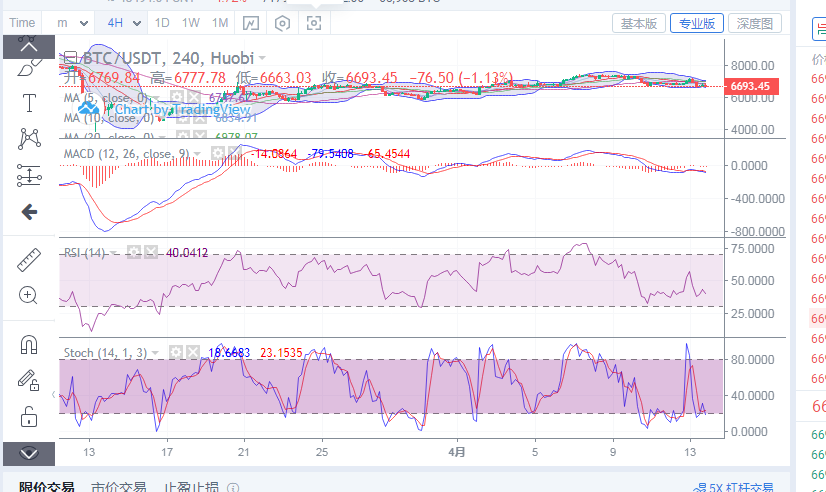This screenshot has height=492, width=826.
Task: Click high price value 6777.78
Action: tap(200, 78)
